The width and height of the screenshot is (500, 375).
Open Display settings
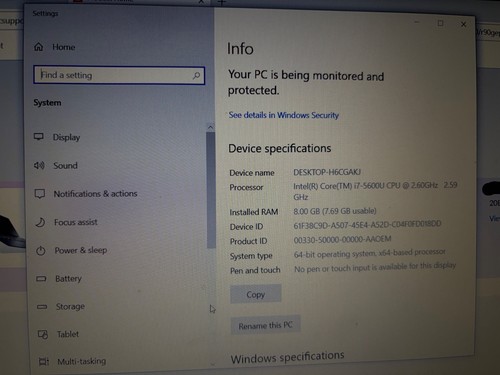coord(66,137)
